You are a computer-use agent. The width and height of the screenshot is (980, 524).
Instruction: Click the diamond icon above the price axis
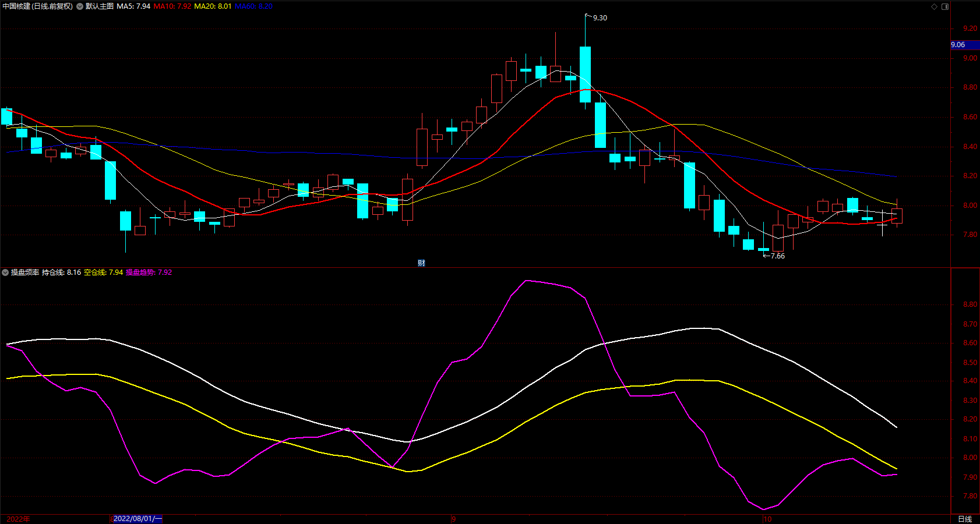(934, 6)
